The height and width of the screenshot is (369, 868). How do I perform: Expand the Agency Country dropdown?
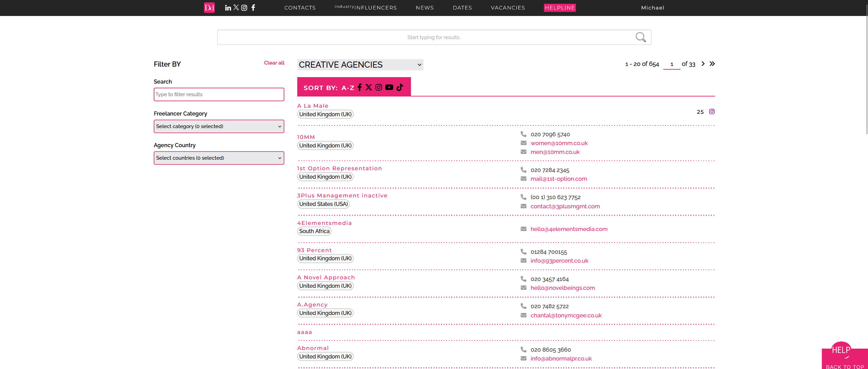tap(219, 158)
